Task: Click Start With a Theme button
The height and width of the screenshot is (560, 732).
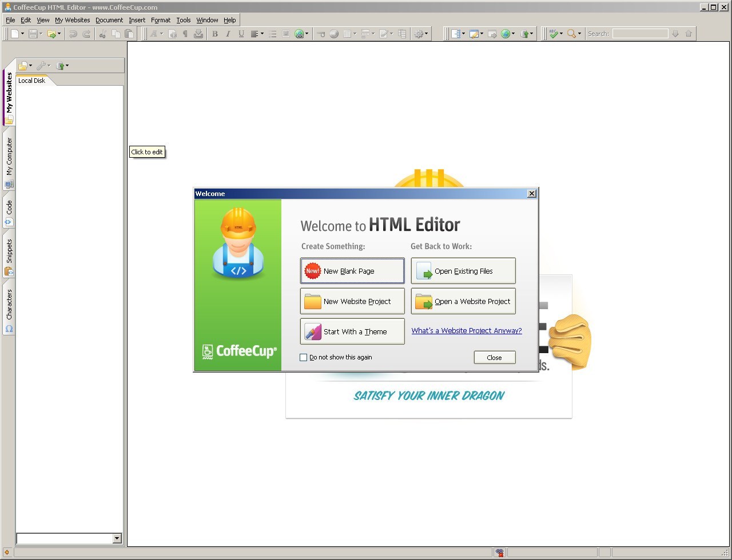Action: click(x=352, y=331)
